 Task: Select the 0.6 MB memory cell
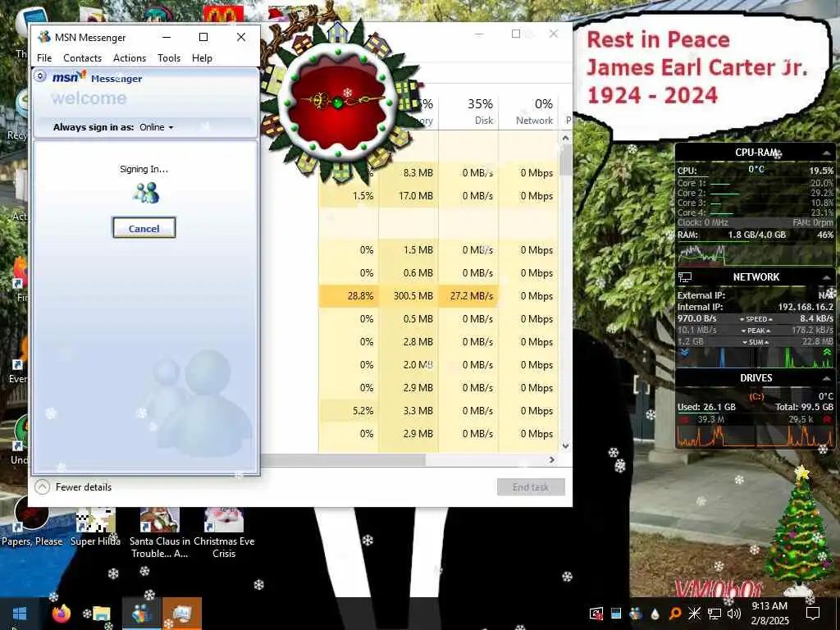pos(409,273)
